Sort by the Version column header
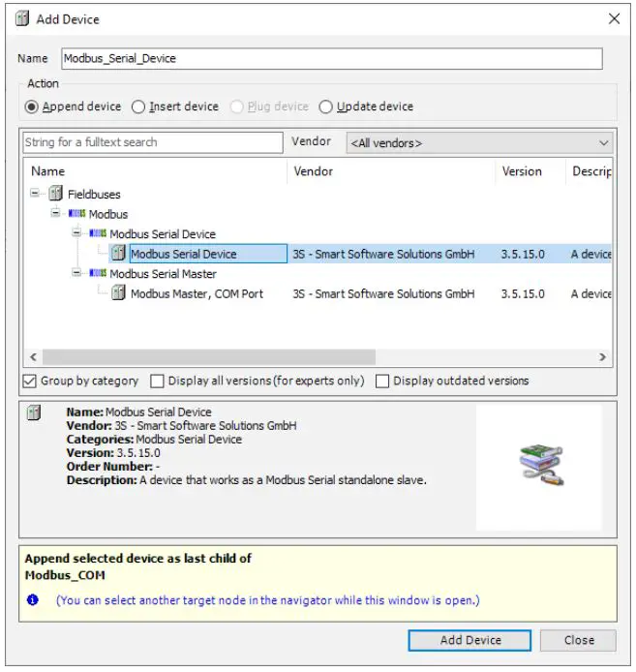Image resolution: width=636 pixels, height=672 pixels. coord(531,171)
